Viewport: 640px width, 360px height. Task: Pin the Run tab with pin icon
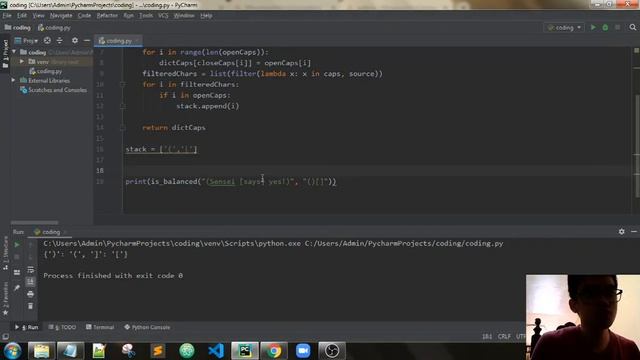[x=17, y=288]
